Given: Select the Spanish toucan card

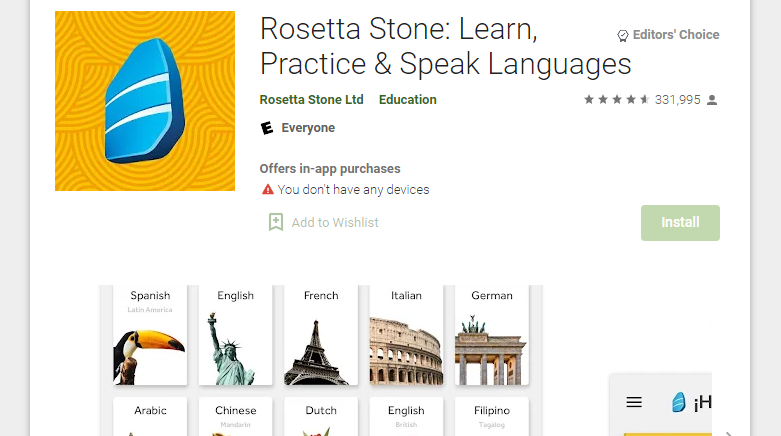Looking at the screenshot, I should tap(150, 335).
